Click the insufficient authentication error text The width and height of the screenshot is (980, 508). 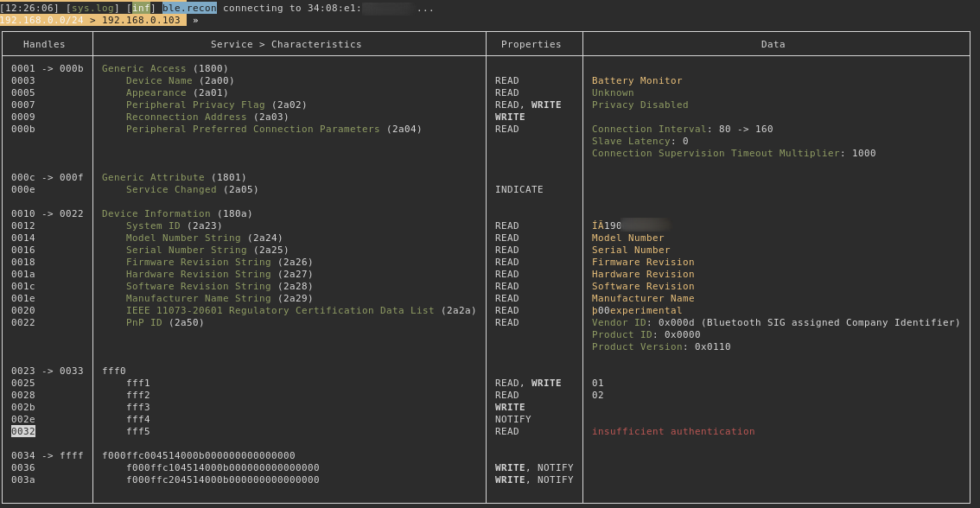(x=673, y=431)
